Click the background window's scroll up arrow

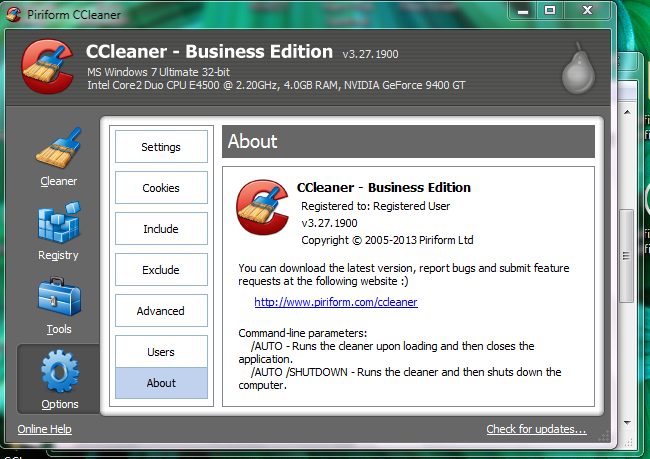pyautogui.click(x=627, y=112)
